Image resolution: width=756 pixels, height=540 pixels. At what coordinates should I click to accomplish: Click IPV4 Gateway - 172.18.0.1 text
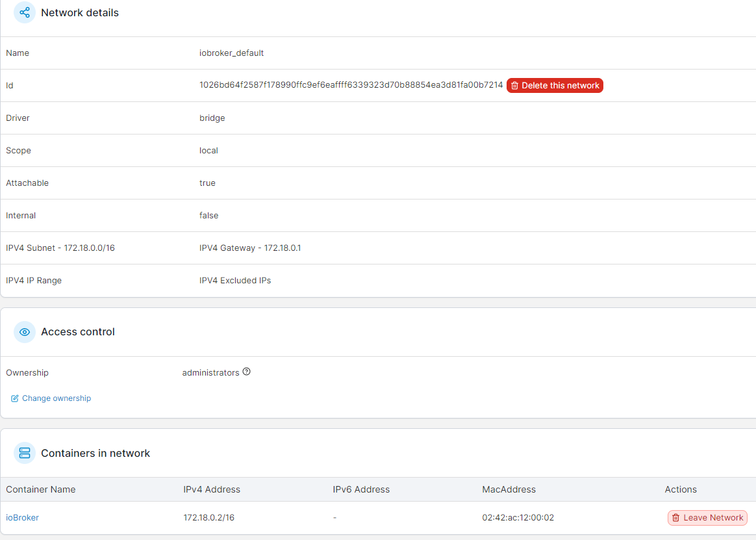pos(250,248)
